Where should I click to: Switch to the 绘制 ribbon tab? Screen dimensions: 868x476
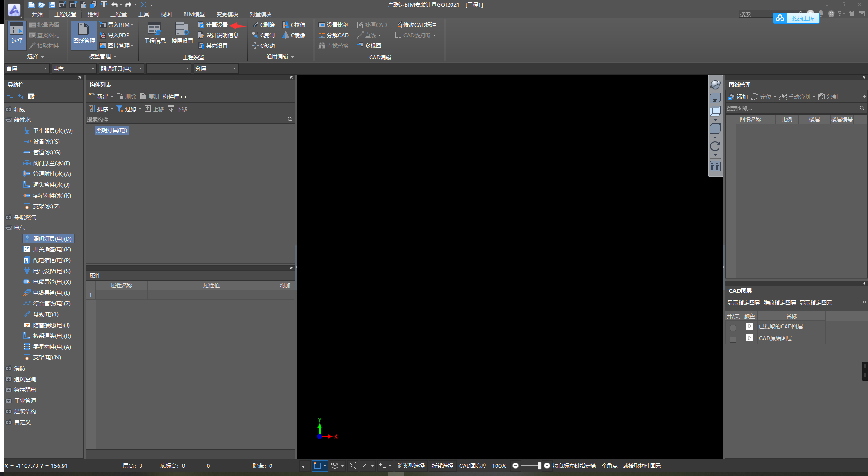(93, 14)
